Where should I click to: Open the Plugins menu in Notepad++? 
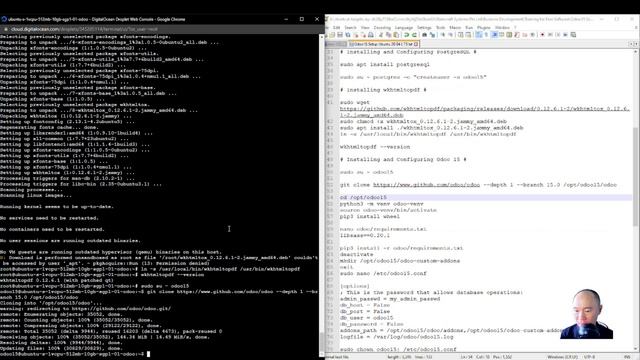coord(484,27)
